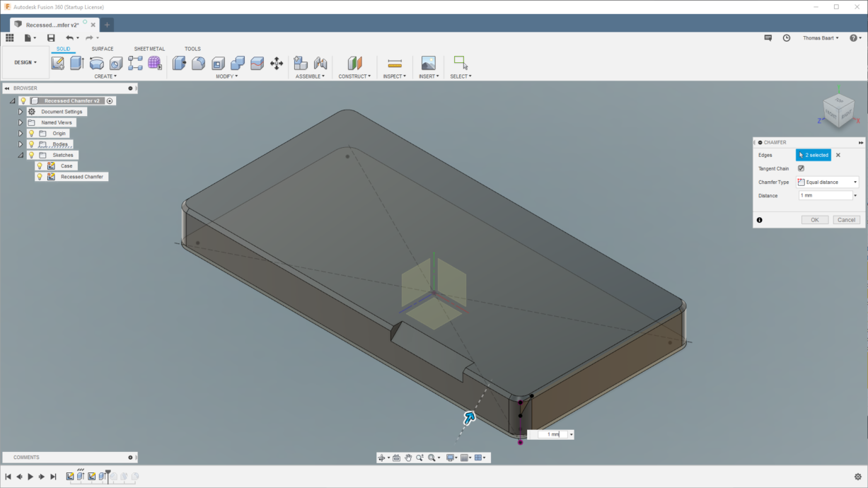This screenshot has width=868, height=488.
Task: Select the New Component icon under Assemble
Action: [x=300, y=64]
